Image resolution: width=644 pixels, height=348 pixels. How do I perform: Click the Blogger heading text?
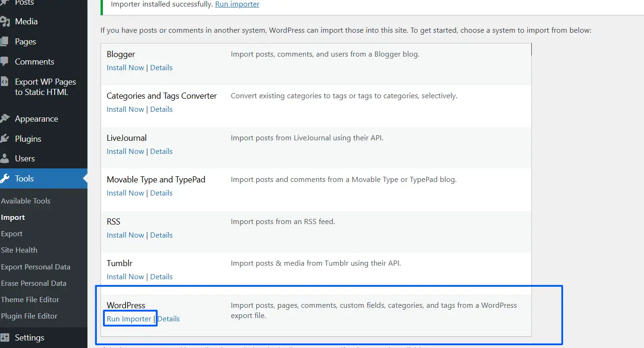point(121,54)
